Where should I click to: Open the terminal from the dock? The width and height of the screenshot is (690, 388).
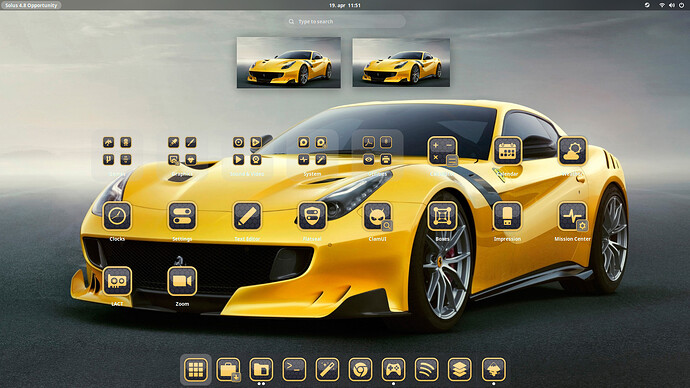[x=294, y=370]
